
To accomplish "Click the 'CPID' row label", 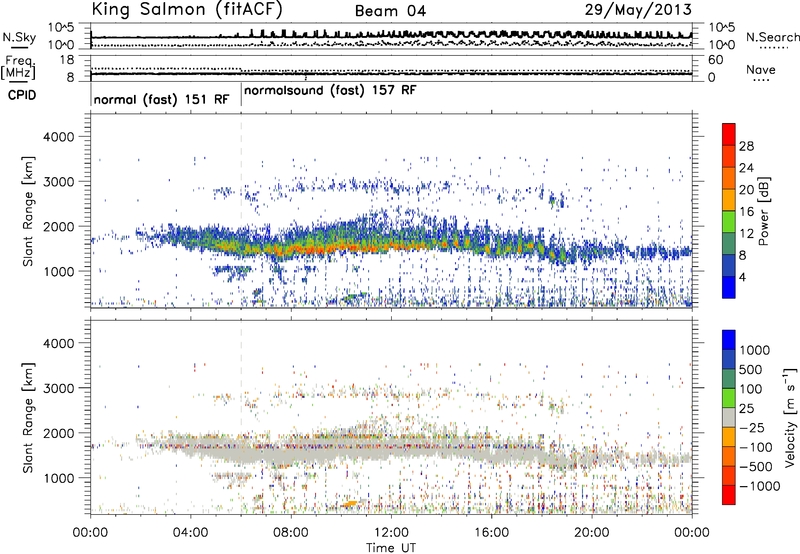I will point(22,95).
